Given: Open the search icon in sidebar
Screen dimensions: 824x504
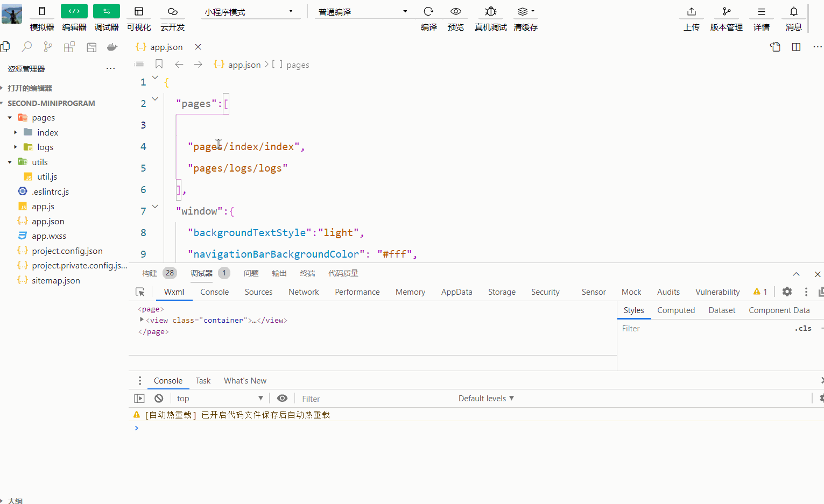Looking at the screenshot, I should point(26,47).
